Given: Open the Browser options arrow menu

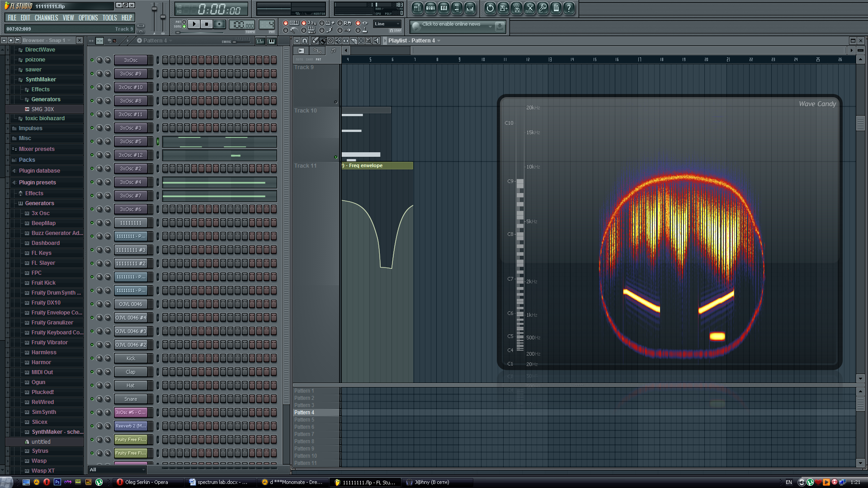Looking at the screenshot, I should pos(4,41).
